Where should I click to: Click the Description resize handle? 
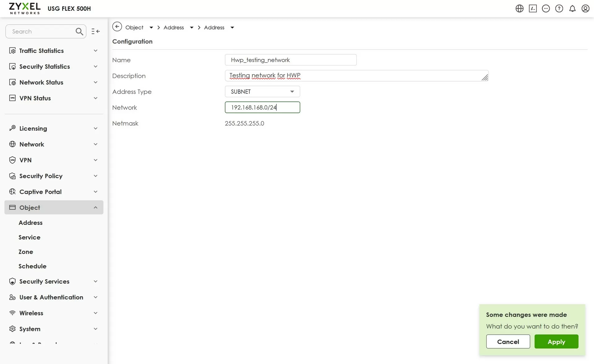pos(485,78)
